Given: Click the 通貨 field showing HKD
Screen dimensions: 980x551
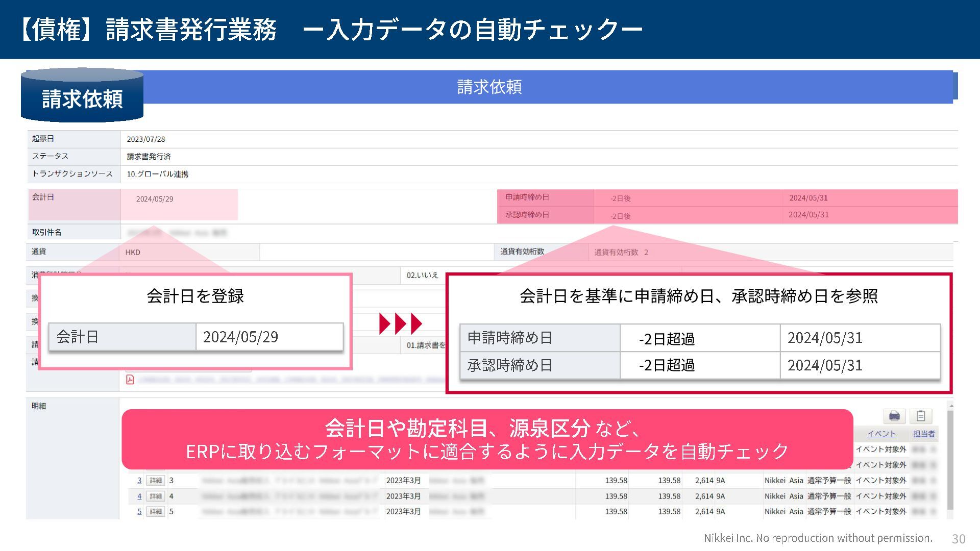Looking at the screenshot, I should 133,252.
